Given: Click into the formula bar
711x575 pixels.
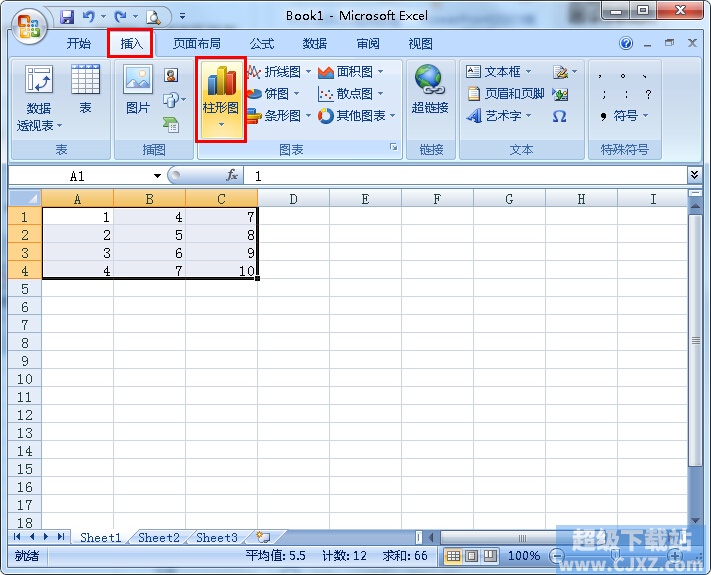Looking at the screenshot, I should pyautogui.click(x=466, y=176).
